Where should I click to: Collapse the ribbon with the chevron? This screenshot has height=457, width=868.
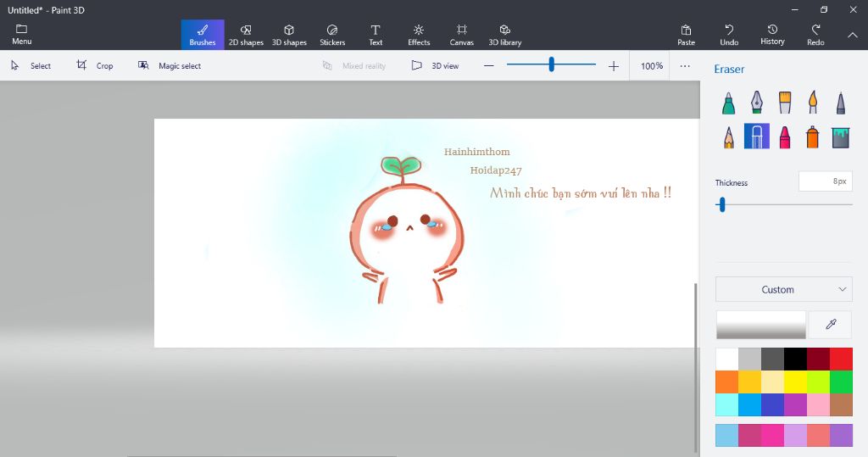[853, 35]
